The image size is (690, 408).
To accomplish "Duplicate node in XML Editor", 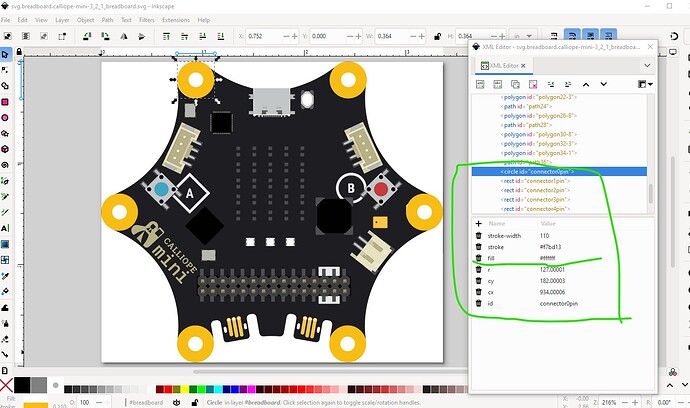I will pyautogui.click(x=515, y=84).
